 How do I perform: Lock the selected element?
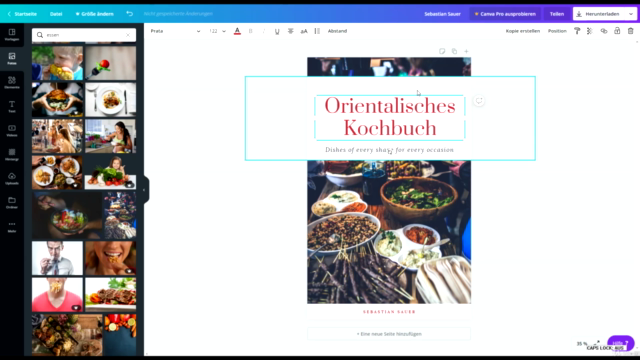pos(617,31)
